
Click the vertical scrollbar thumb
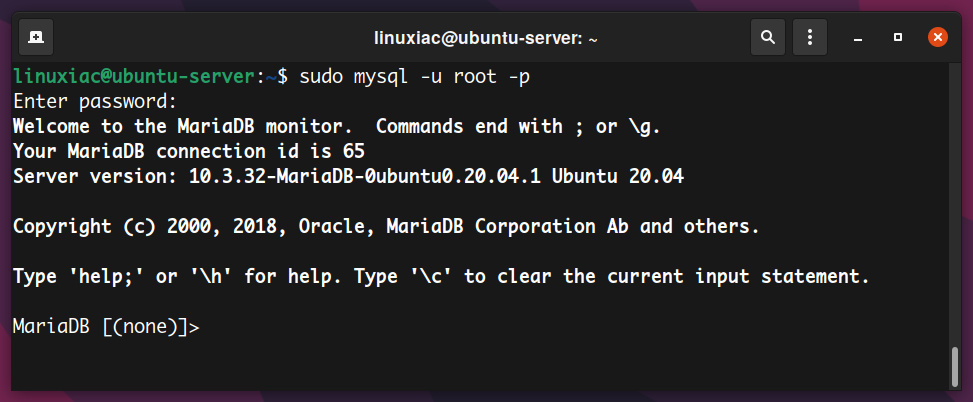coord(955,367)
